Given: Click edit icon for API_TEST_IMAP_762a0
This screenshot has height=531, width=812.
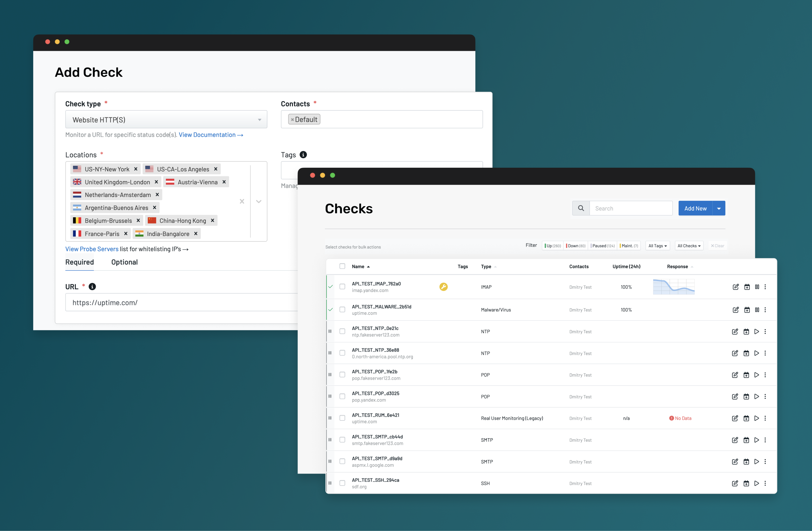Looking at the screenshot, I should [x=736, y=287].
